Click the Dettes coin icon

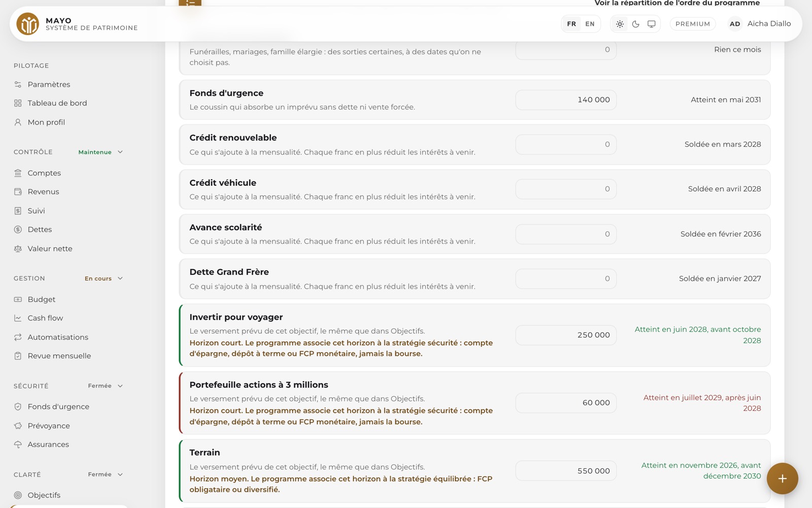18,230
